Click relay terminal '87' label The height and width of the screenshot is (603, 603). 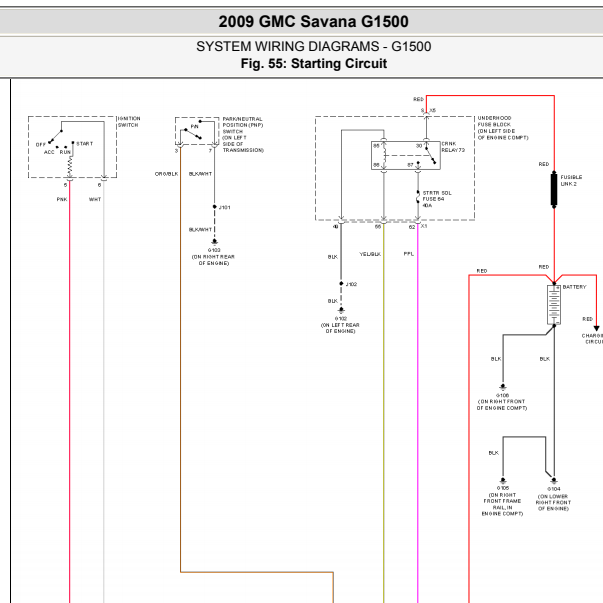410,165
